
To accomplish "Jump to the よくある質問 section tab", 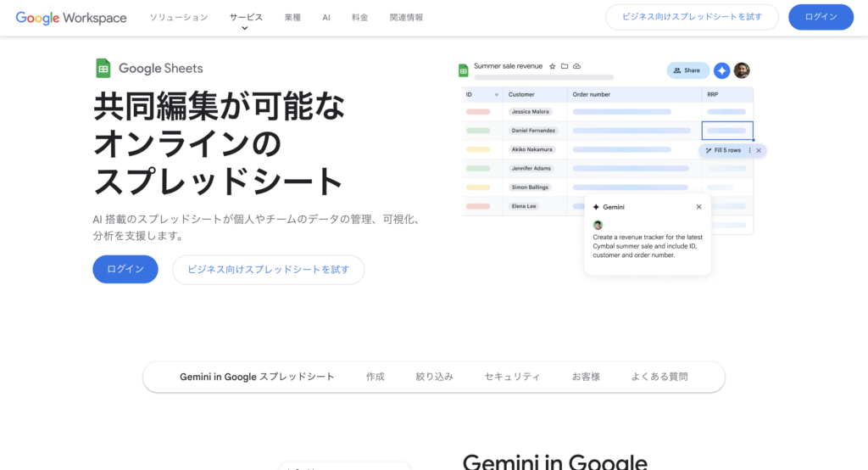I will (x=659, y=377).
